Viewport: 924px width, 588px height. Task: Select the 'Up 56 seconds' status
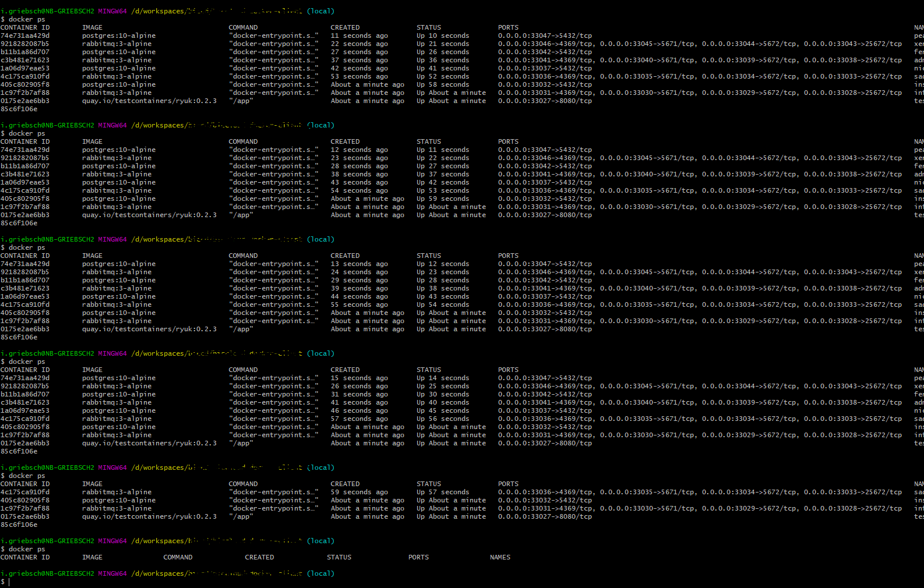pyautogui.click(x=443, y=419)
